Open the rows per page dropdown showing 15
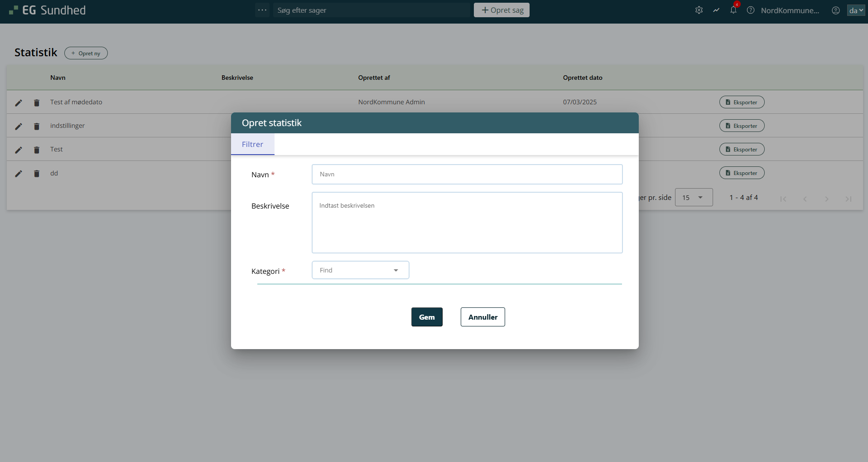The image size is (868, 462). click(693, 198)
